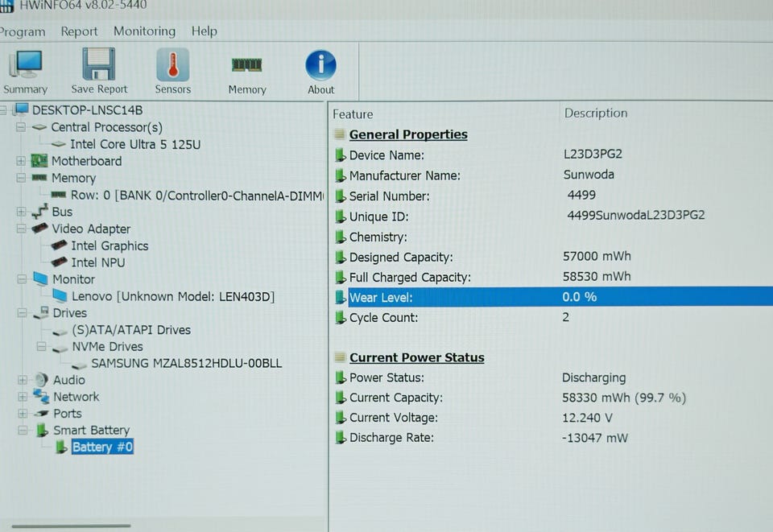Click the Smart Battery green icon
773x532 pixels.
click(43, 430)
